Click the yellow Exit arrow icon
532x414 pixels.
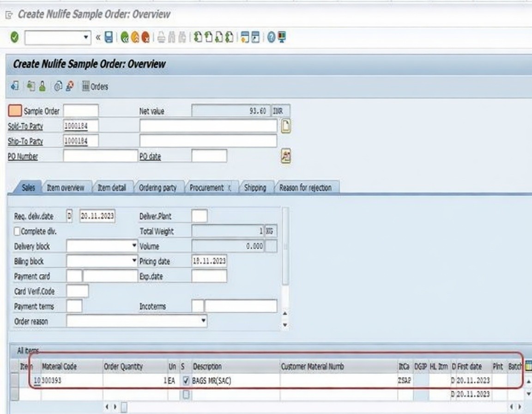point(135,37)
